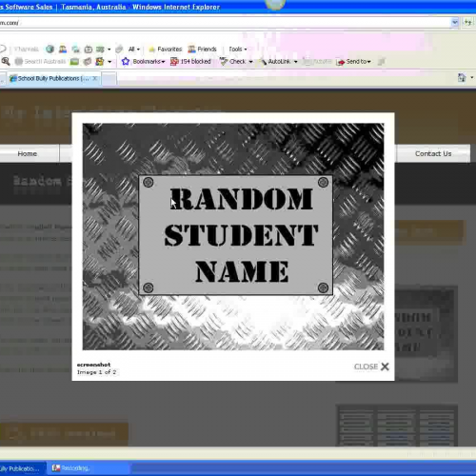
Task: Expand the AutoLink dropdown arrow
Action: (295, 62)
